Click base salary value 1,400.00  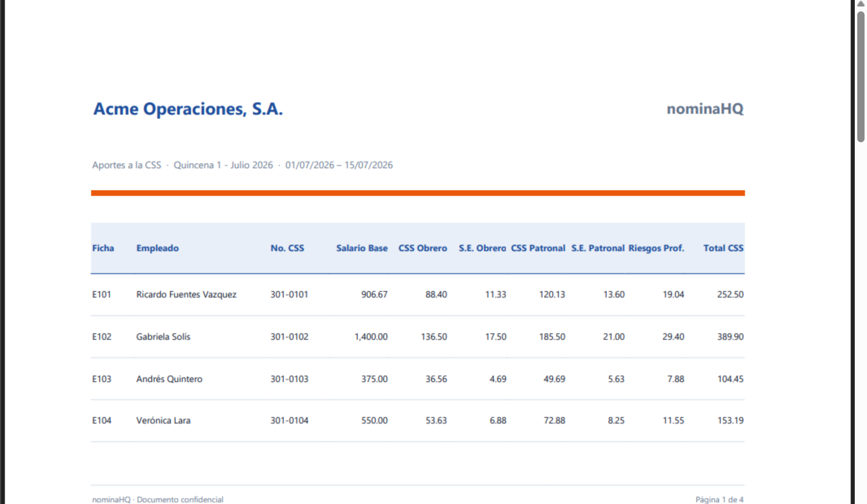tap(371, 337)
